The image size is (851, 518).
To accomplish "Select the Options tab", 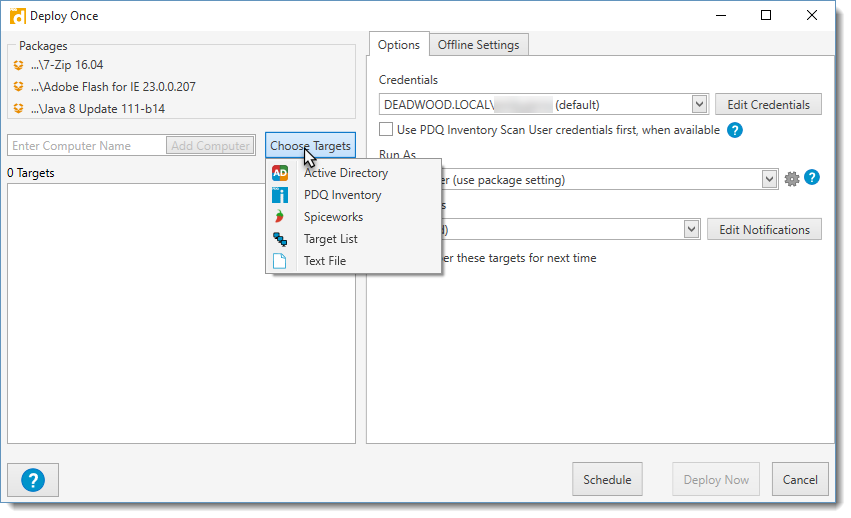I will tap(398, 45).
